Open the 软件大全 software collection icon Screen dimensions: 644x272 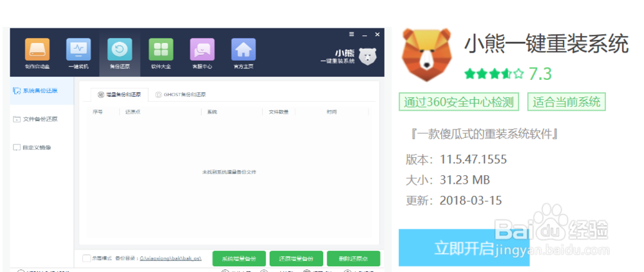pos(160,53)
